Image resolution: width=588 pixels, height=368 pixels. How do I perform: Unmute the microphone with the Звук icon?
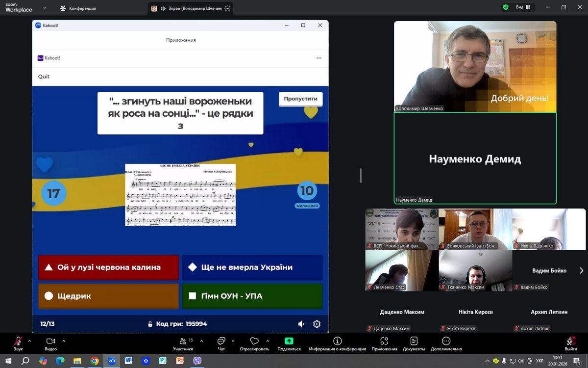pyautogui.click(x=18, y=341)
